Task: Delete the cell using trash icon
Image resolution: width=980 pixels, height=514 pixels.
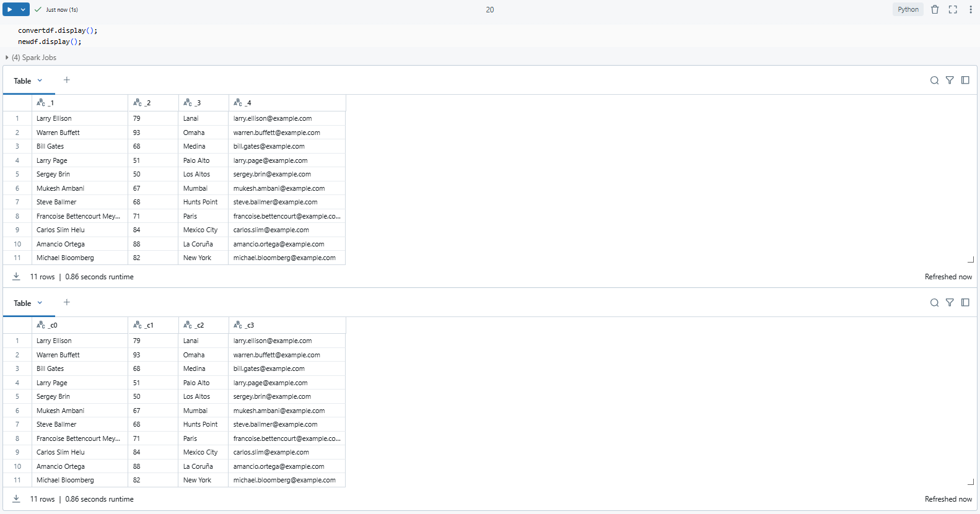Action: [935, 9]
